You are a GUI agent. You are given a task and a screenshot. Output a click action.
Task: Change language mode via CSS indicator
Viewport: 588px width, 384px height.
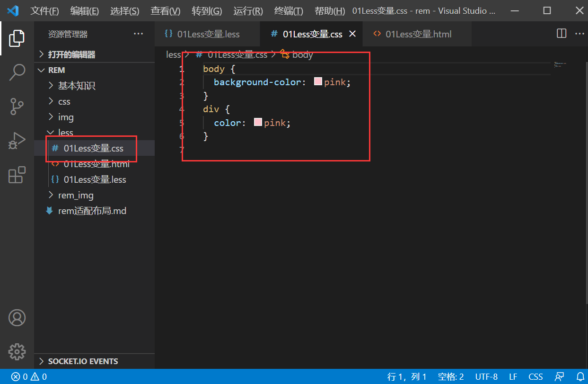point(535,377)
